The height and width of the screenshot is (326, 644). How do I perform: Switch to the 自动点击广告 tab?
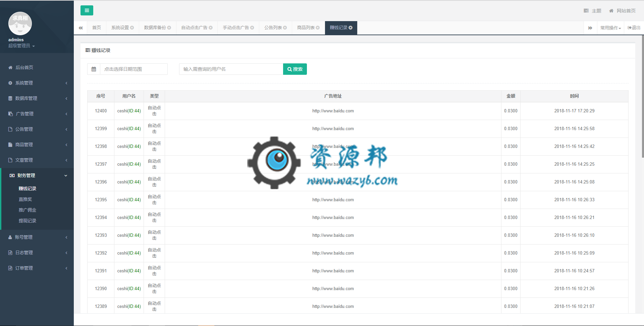(194, 28)
